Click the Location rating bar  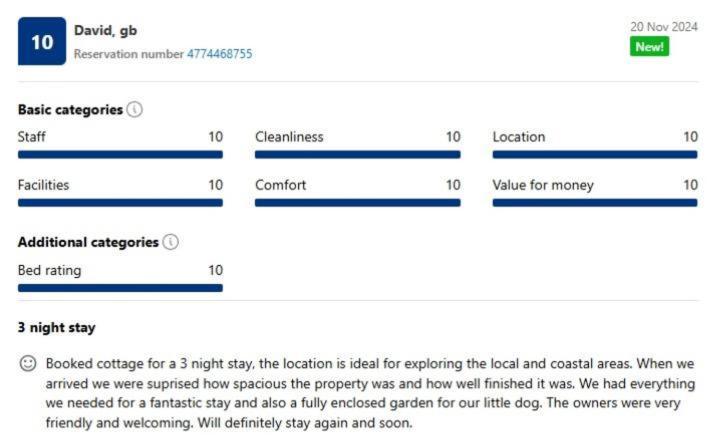pyautogui.click(x=595, y=155)
